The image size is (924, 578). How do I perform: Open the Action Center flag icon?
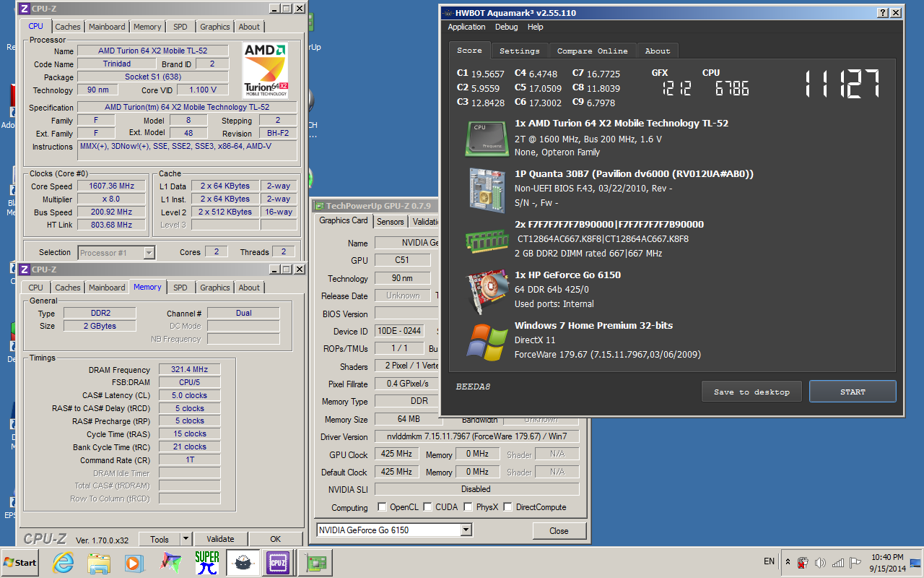click(855, 563)
